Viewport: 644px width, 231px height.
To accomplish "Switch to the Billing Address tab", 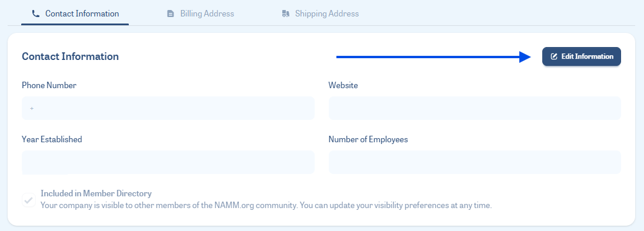I will (x=200, y=14).
